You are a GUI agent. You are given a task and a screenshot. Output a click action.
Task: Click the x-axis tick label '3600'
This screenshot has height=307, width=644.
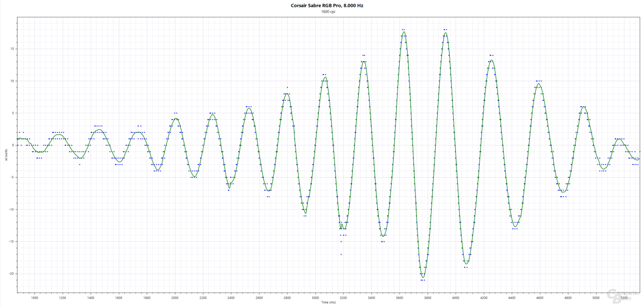(399, 298)
